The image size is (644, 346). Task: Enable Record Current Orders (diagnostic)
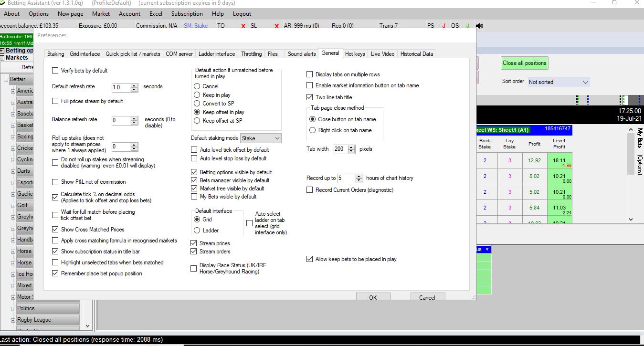310,190
